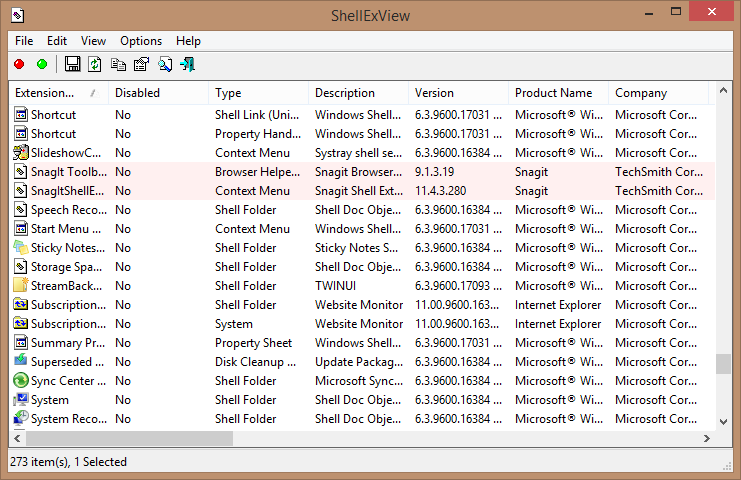Sort by the Type column header
The width and height of the screenshot is (741, 480).
point(258,93)
